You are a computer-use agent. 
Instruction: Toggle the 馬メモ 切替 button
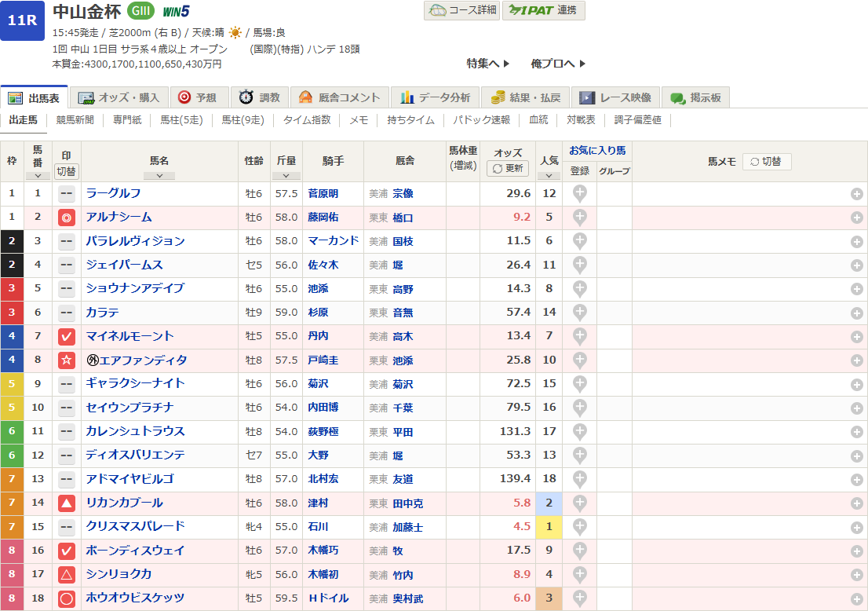(766, 162)
